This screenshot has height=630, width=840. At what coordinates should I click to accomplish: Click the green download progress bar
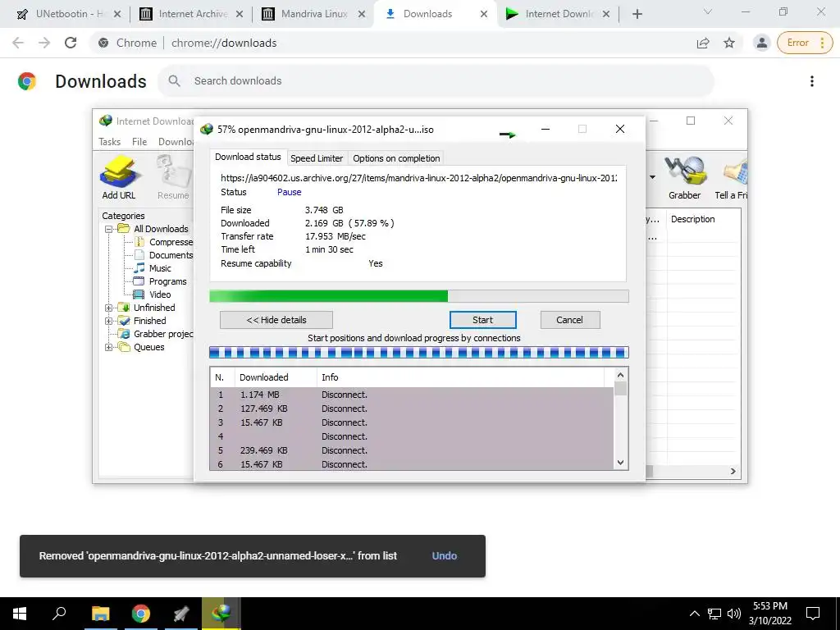[x=419, y=296]
